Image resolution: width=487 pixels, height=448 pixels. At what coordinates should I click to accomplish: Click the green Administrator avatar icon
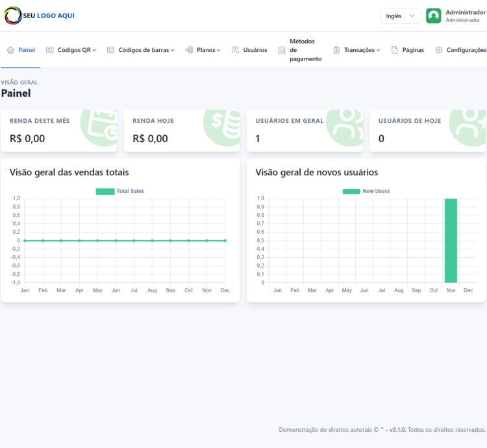433,16
